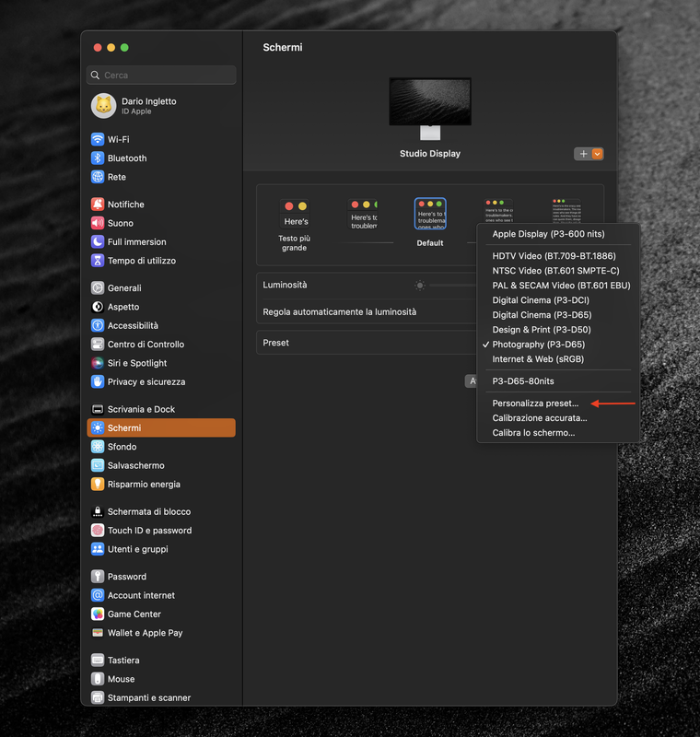Open Bluetooth settings icon
The width and height of the screenshot is (700, 737).
[x=98, y=158]
